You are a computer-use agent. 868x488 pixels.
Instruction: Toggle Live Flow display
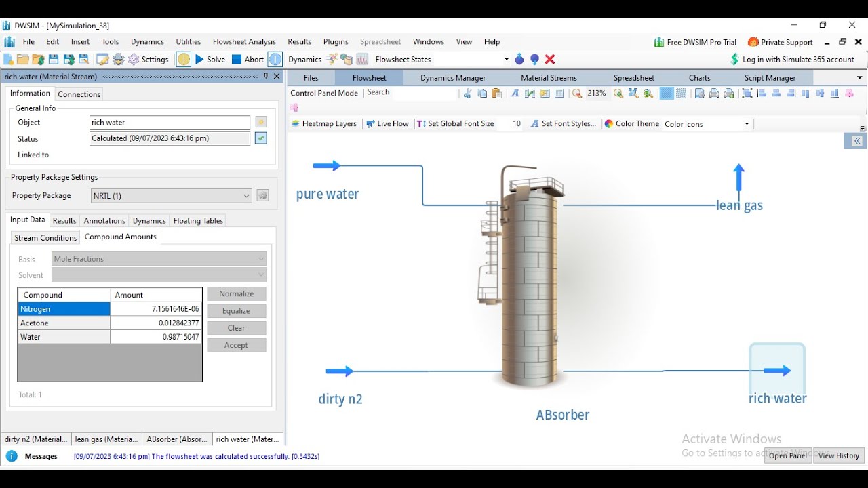click(387, 124)
